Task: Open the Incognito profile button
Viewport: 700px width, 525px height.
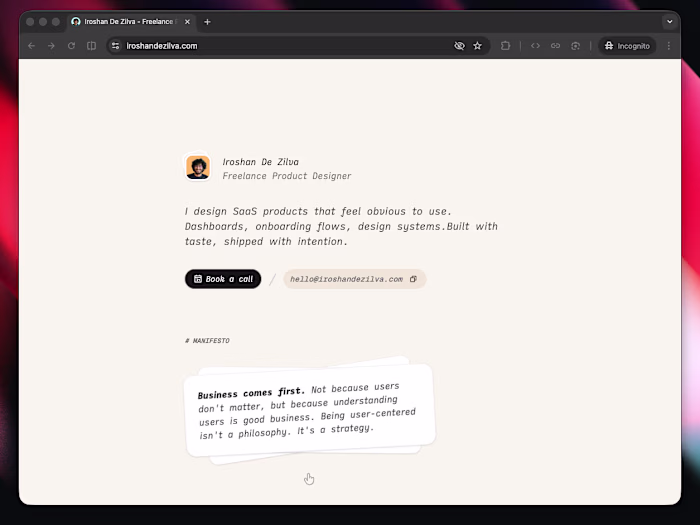Action: tap(627, 46)
